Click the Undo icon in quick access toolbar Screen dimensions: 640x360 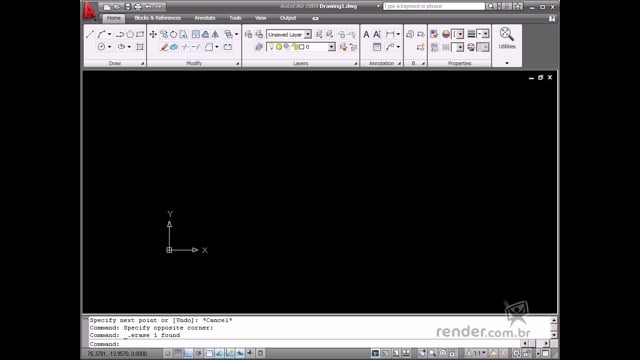(148, 7)
